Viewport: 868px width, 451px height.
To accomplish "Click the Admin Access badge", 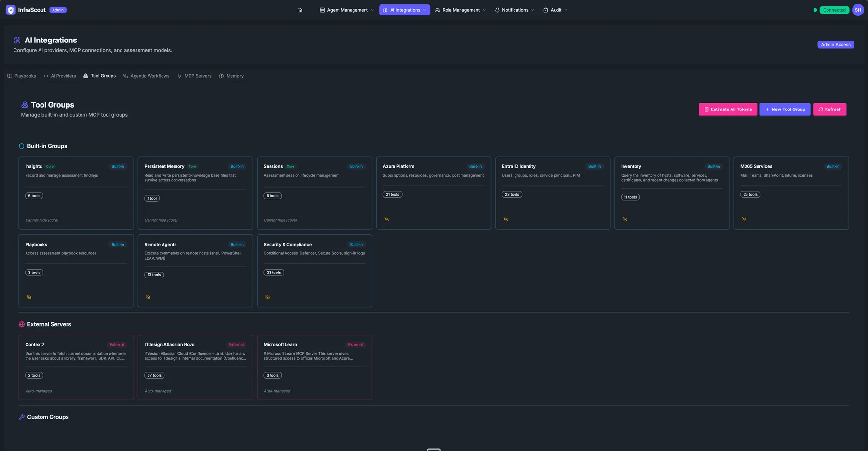I will pyautogui.click(x=836, y=45).
